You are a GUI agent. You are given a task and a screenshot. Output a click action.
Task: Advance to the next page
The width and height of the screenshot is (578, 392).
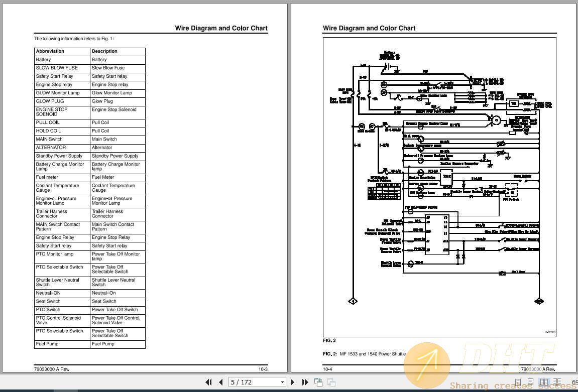[x=293, y=382]
